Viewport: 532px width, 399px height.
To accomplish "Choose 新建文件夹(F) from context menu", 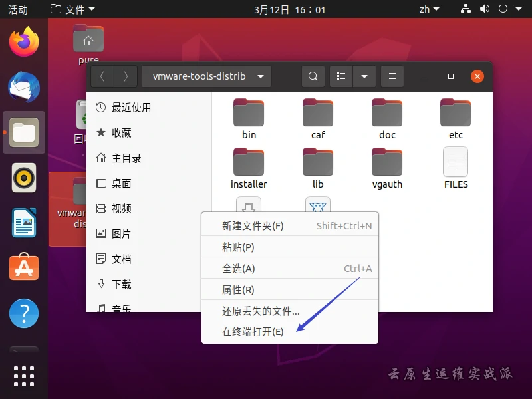I will click(x=290, y=225).
